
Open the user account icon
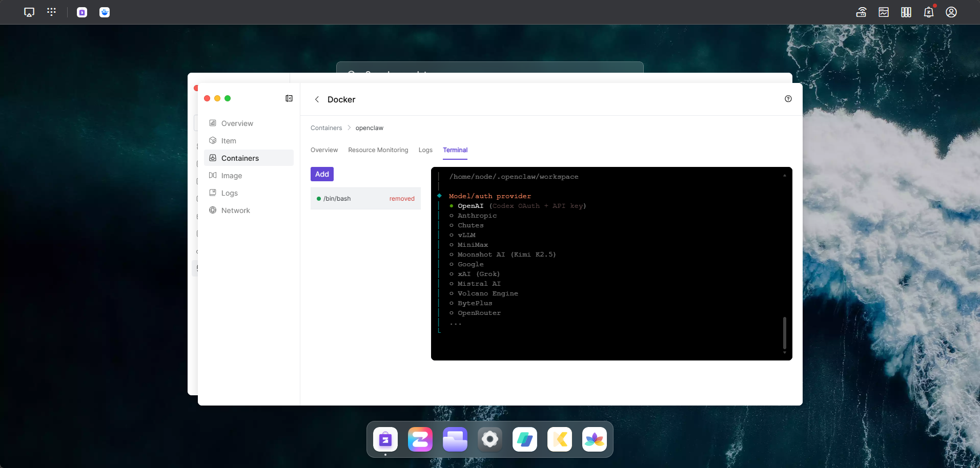point(951,12)
